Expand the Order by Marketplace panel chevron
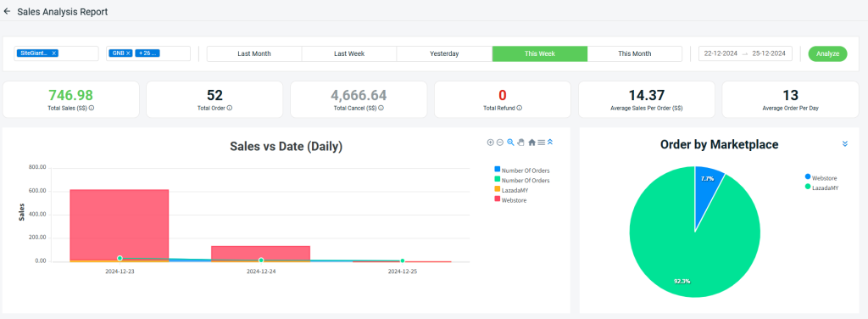Image resolution: width=868 pixels, height=319 pixels. pos(845,143)
